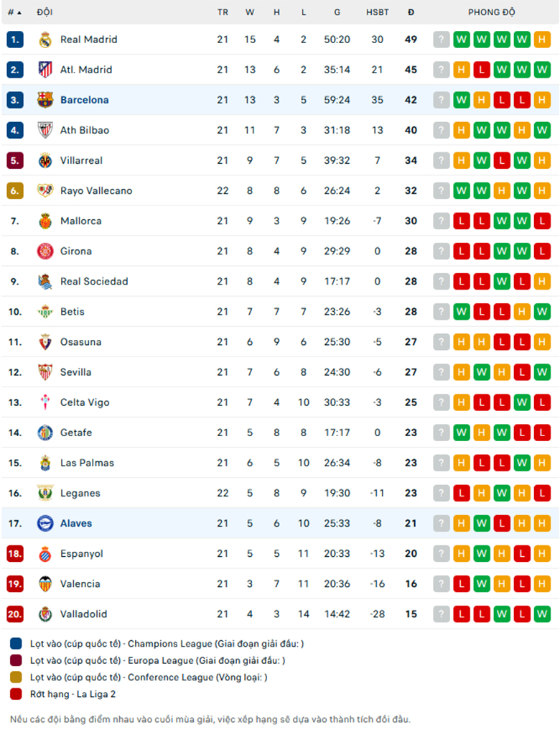Click the Real Madrid club crest
This screenshot has height=730, width=560.
point(45,40)
